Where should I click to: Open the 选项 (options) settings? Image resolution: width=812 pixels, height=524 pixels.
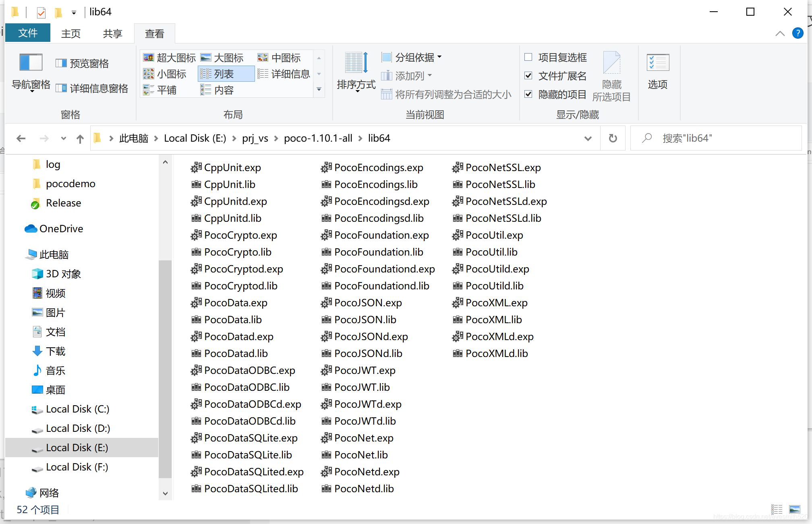tap(657, 72)
